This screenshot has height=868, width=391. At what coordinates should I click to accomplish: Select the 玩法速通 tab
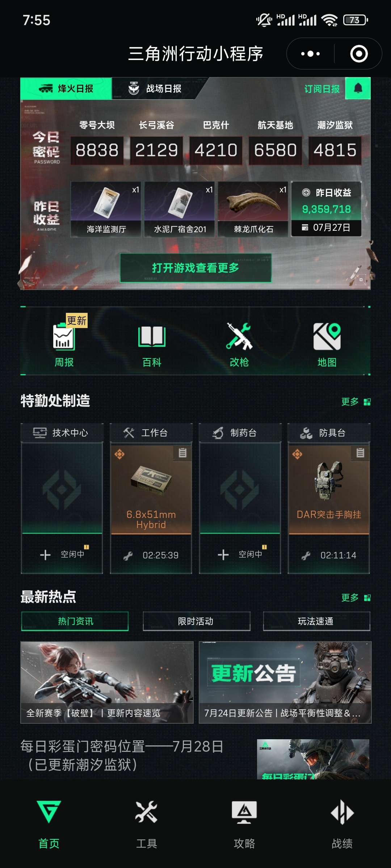316,621
